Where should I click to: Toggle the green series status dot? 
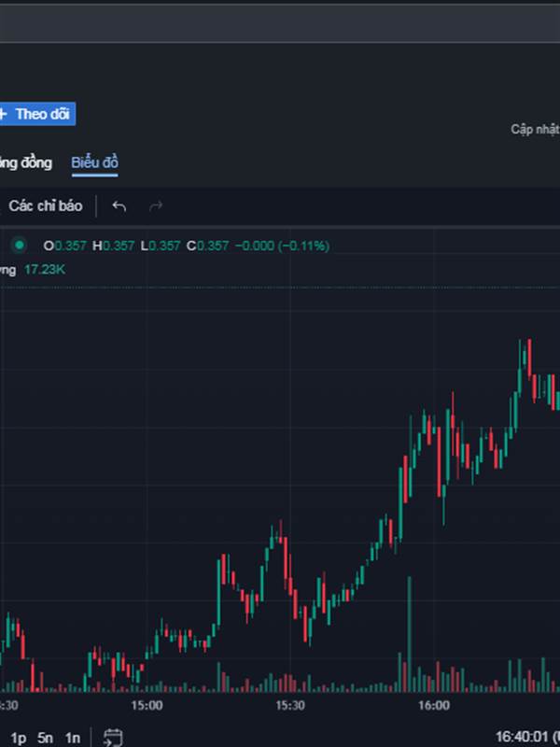(x=20, y=245)
